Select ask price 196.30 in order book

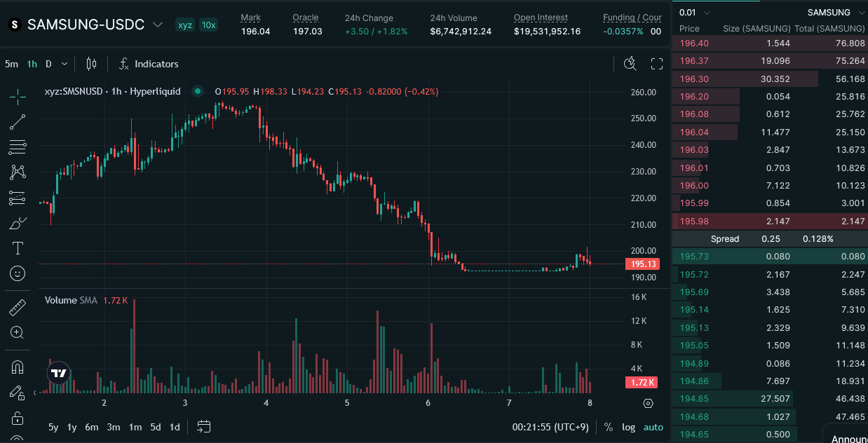click(x=694, y=79)
